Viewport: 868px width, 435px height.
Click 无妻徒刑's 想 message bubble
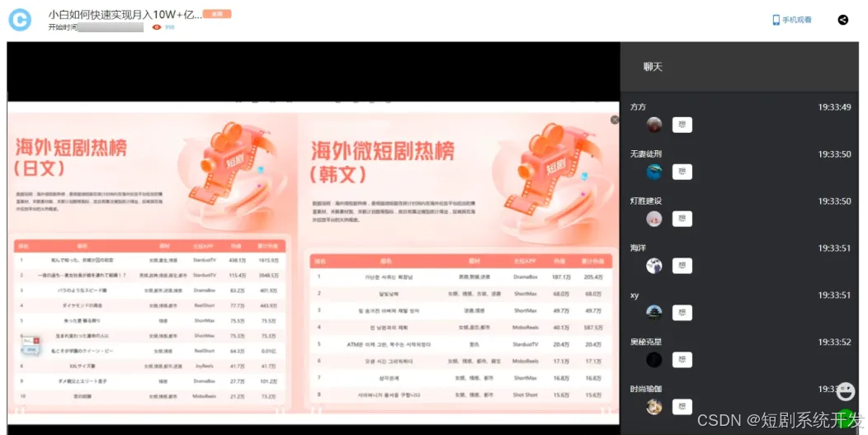tap(682, 172)
